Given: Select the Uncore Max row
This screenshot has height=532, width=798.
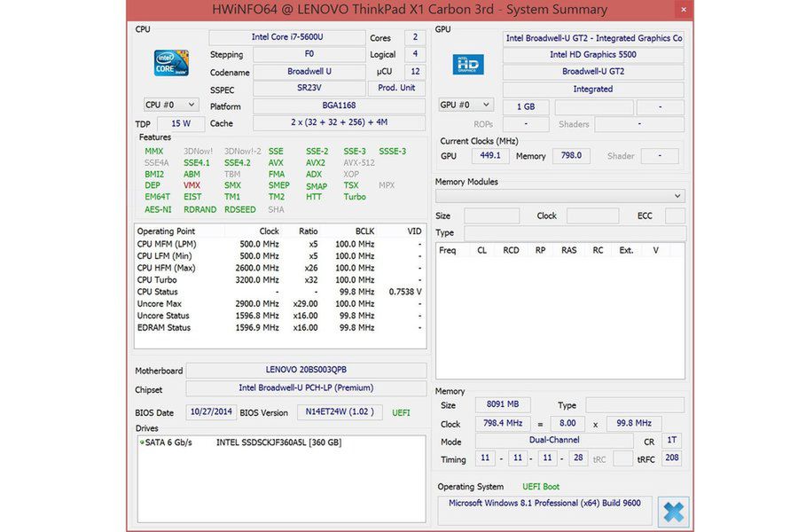Looking at the screenshot, I should click(280, 304).
